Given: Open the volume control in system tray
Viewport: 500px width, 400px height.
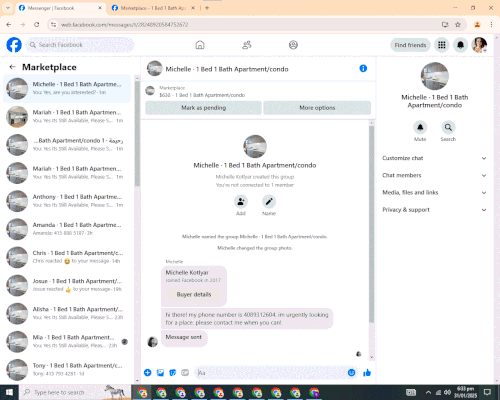Looking at the screenshot, I should [x=447, y=392].
